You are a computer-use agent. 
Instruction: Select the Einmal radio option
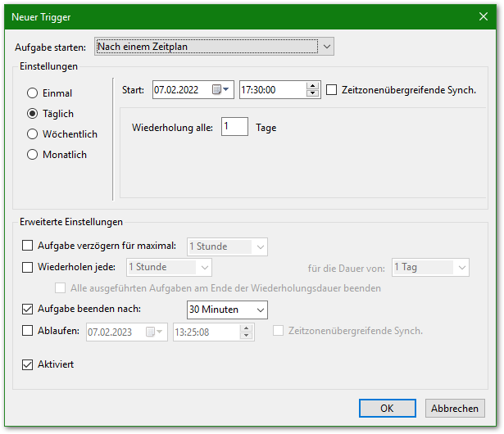[x=33, y=93]
